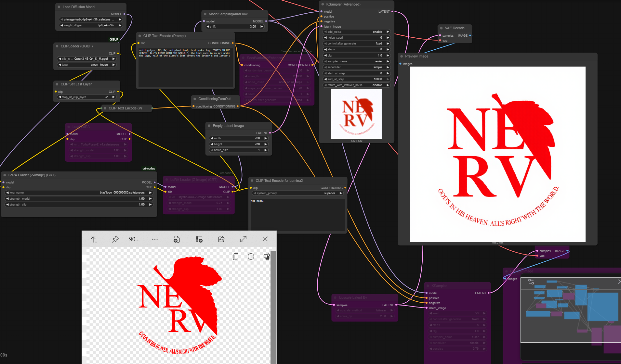Expand the image viewer to full screen
Screen dimensions: 621x364
click(x=243, y=239)
